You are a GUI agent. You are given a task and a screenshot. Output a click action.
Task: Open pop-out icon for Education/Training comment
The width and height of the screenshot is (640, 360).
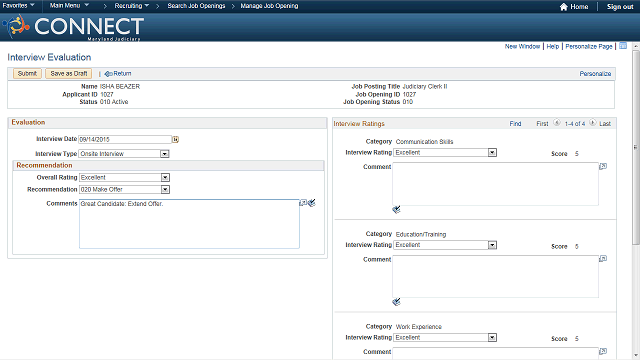[x=603, y=259]
